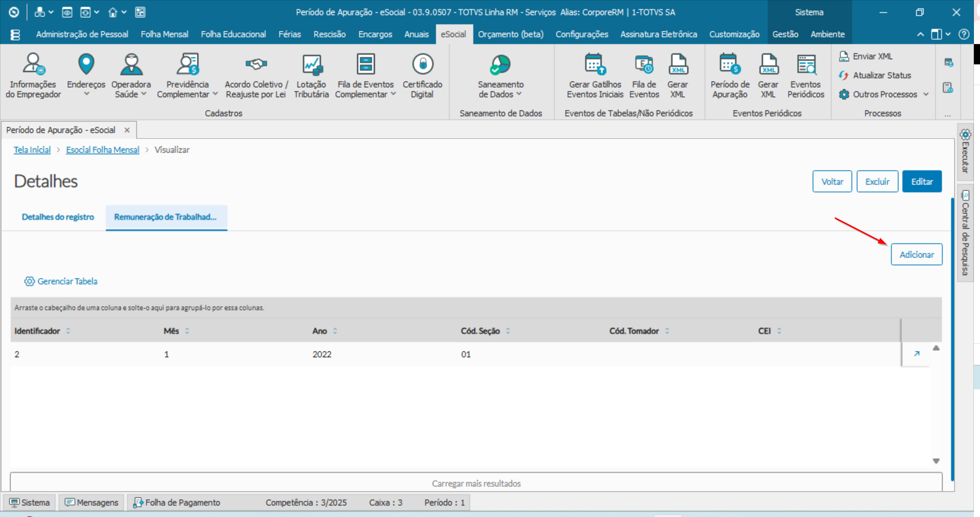This screenshot has width=980, height=517.
Task: Sort the table by the Ano column
Action: click(324, 330)
